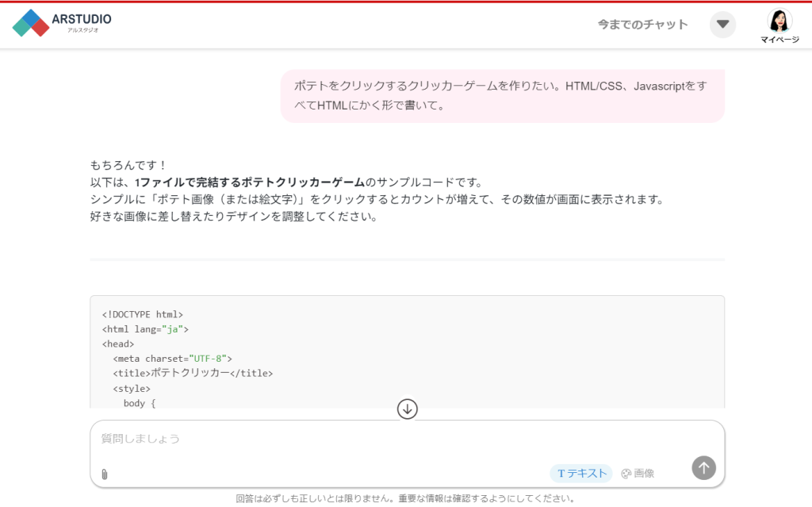Click the ARSTUDIO diamond logo icon
Viewport: 812px width, 507px height.
(31, 23)
